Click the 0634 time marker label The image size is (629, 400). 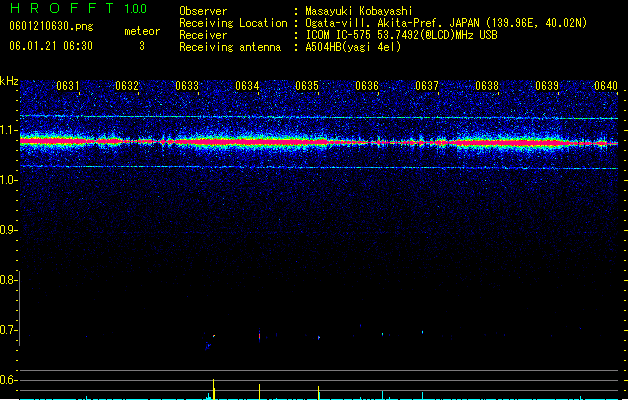pyautogui.click(x=247, y=86)
